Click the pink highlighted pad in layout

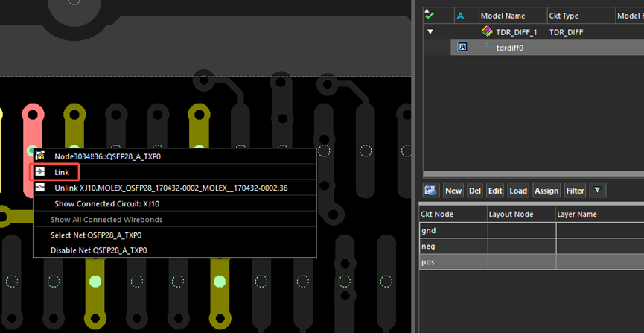(x=33, y=132)
